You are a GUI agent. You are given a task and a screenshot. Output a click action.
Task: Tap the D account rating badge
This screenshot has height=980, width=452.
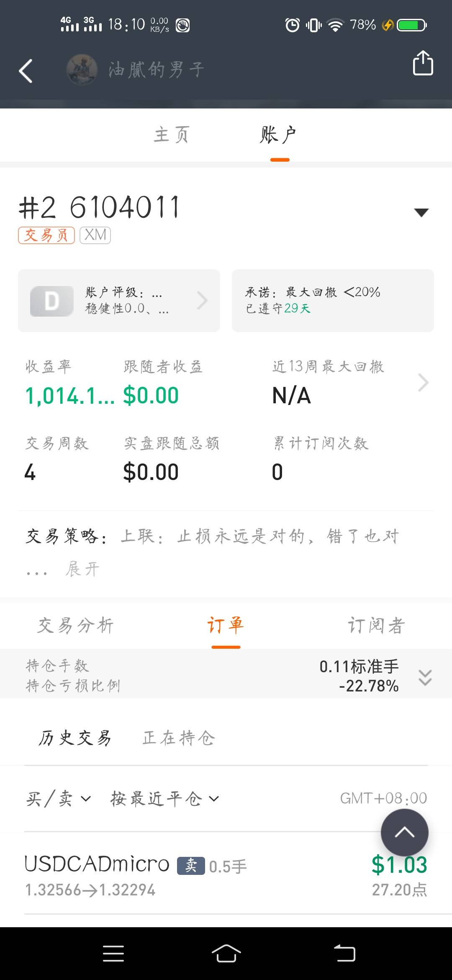(52, 301)
